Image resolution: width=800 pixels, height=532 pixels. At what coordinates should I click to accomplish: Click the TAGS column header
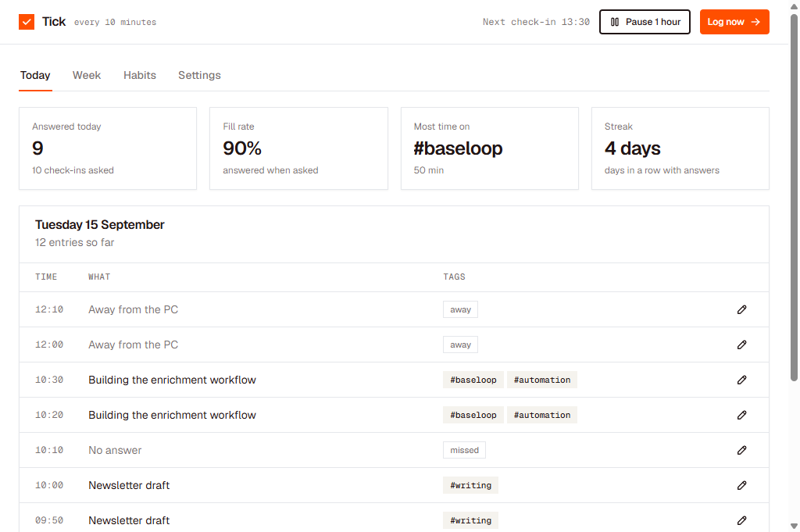(x=454, y=277)
